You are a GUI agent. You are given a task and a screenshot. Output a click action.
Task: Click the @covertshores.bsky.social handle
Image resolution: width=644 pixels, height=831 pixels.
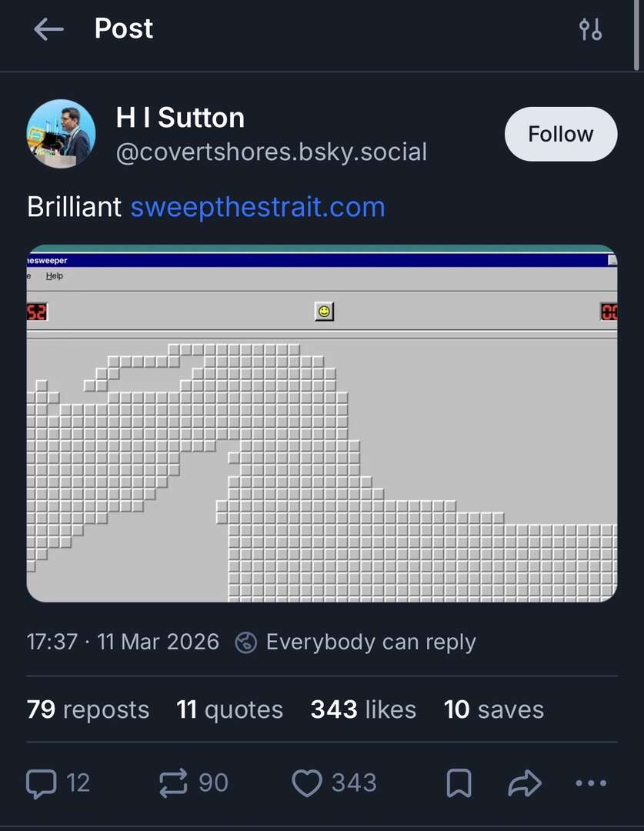[271, 152]
